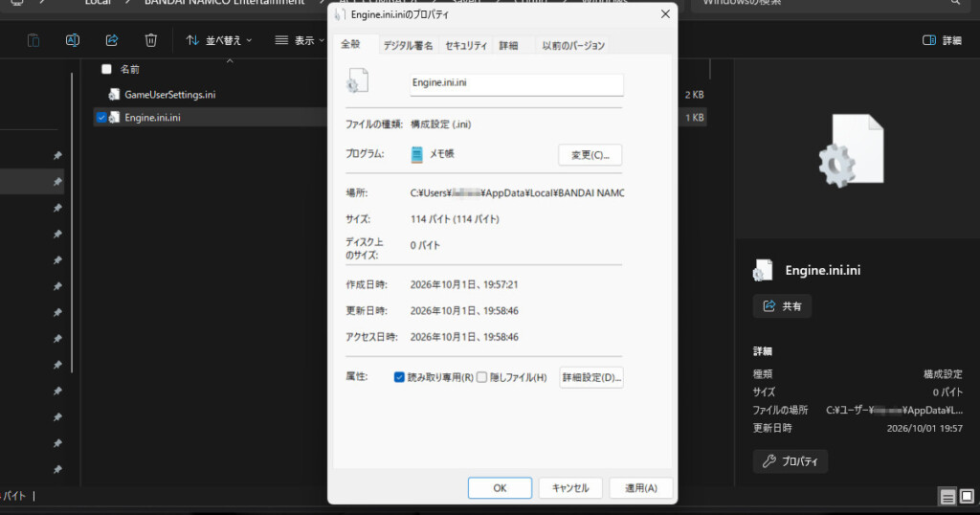Click the 更新日時 value 2026/10/01 19:57

tap(924, 429)
